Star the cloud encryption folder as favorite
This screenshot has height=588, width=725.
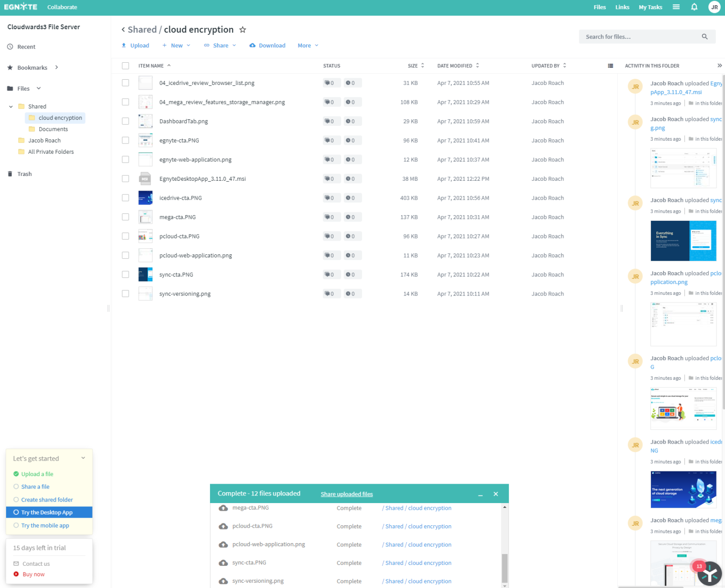pos(243,29)
